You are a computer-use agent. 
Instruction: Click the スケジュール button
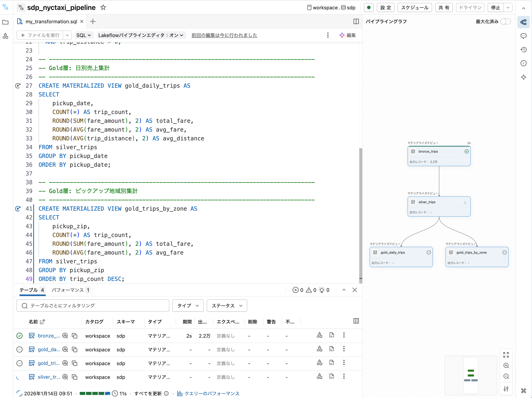414,7
